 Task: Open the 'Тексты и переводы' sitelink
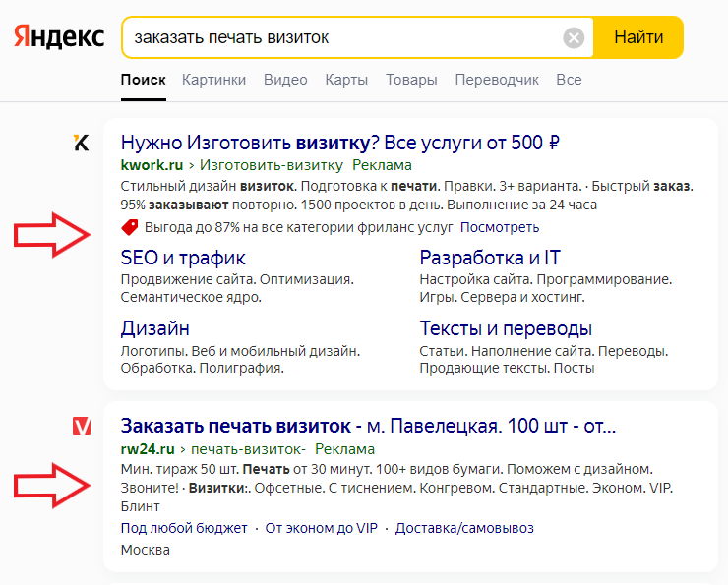[x=506, y=328]
